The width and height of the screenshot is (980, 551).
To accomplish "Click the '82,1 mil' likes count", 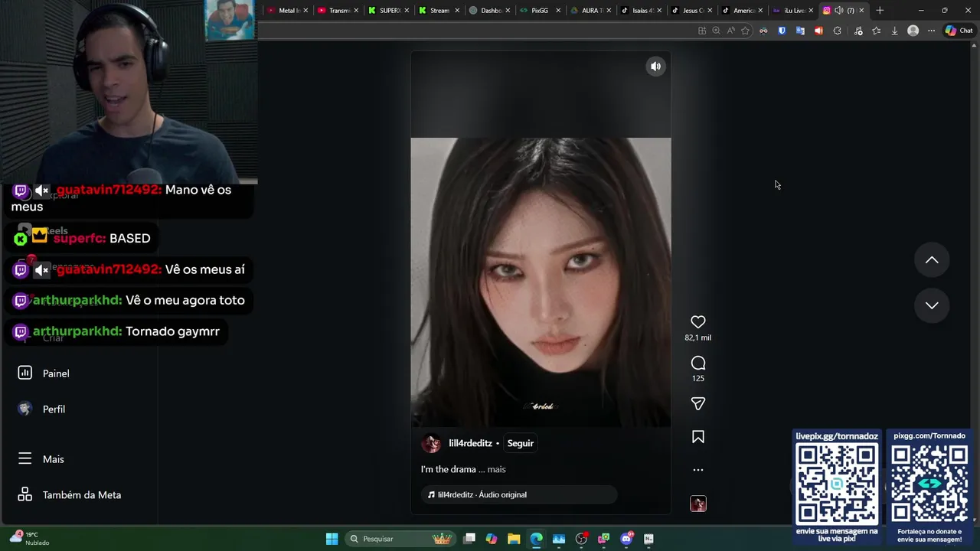I will point(697,337).
